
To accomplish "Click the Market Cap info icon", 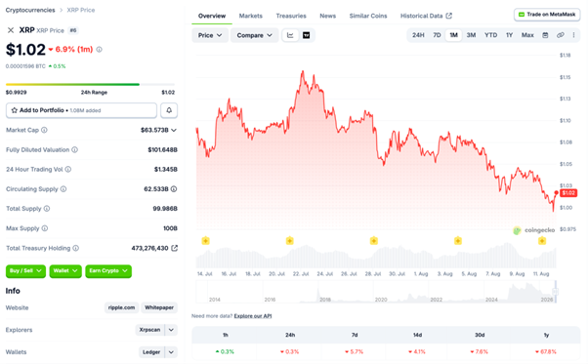I will (44, 130).
